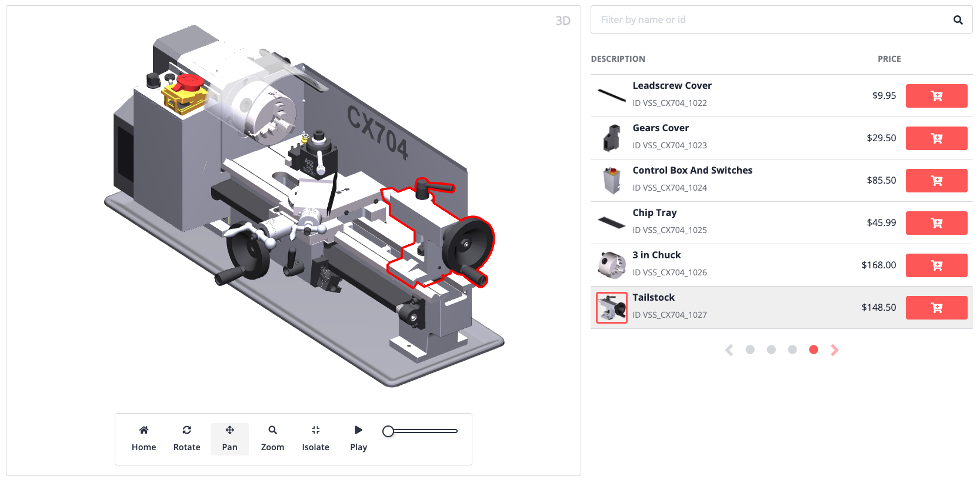The width and height of the screenshot is (980, 489).
Task: Play the exploded view animation
Action: [358, 438]
